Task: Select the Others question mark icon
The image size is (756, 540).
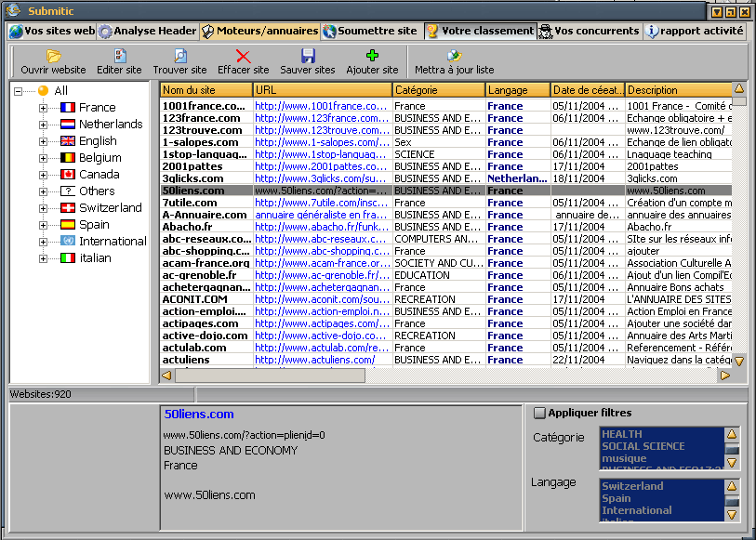Action: pos(68,191)
